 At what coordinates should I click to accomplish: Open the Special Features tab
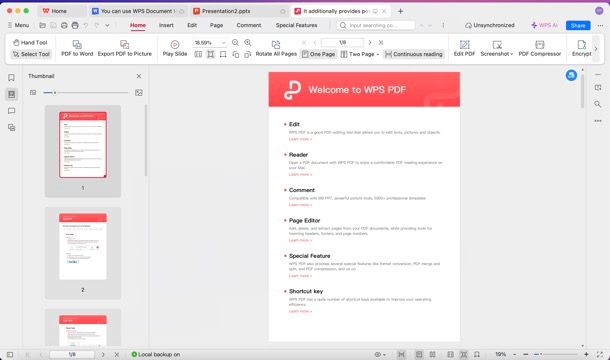pyautogui.click(x=296, y=25)
